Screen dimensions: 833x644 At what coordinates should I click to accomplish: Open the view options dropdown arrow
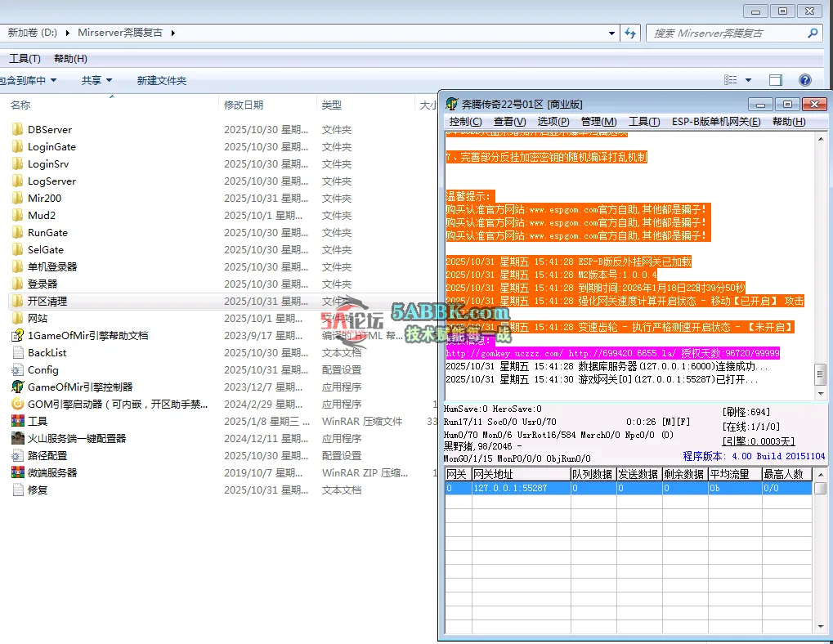coord(748,80)
